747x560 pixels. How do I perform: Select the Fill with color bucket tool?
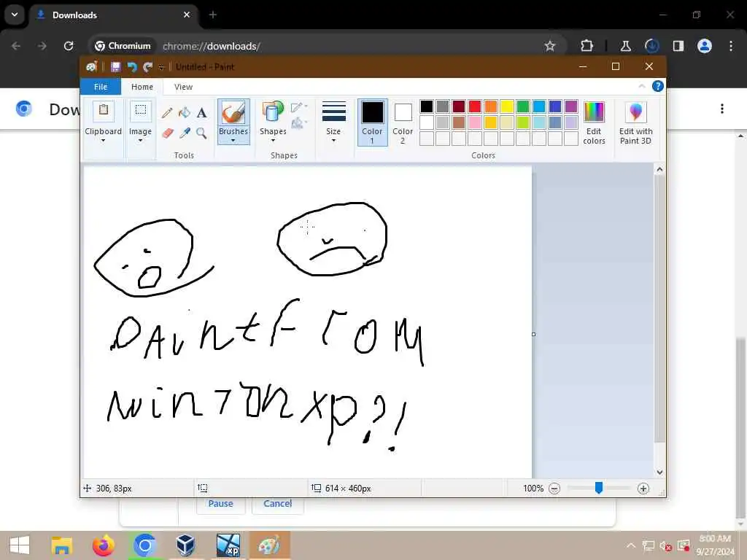(185, 113)
